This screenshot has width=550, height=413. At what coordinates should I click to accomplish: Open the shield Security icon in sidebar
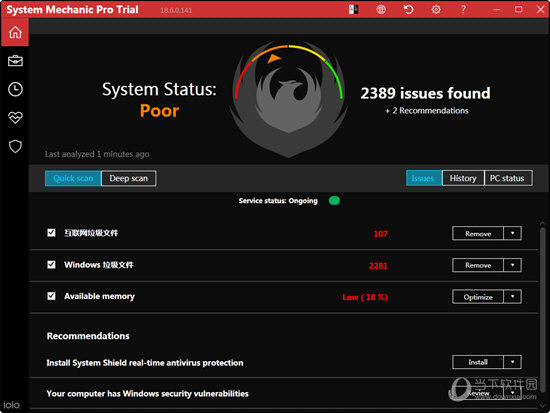point(15,146)
